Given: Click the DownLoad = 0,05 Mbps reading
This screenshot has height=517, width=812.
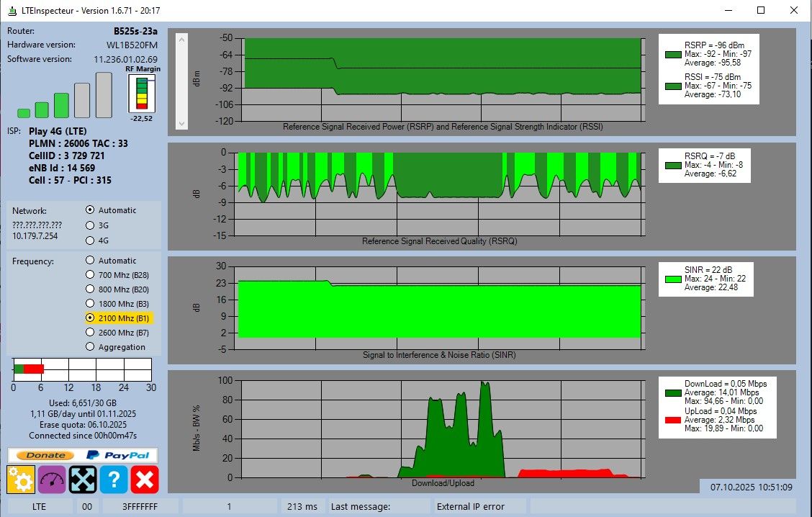Looking at the screenshot, I should (726, 384).
